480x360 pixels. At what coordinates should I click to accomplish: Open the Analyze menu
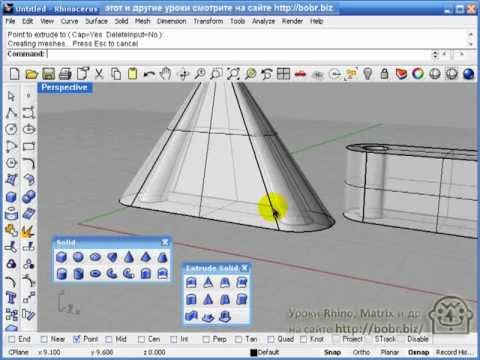263,21
